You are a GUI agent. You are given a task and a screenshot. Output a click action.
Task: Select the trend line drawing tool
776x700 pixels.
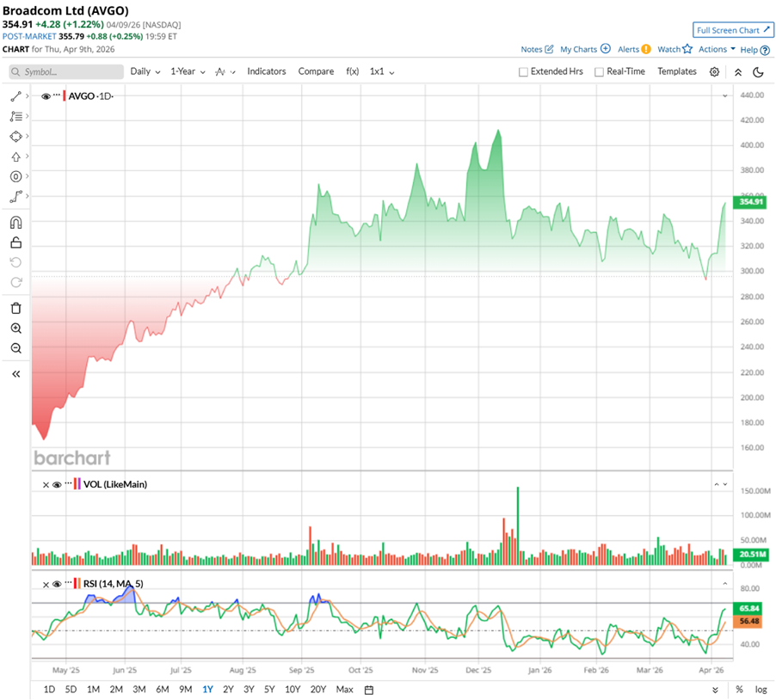[x=15, y=96]
